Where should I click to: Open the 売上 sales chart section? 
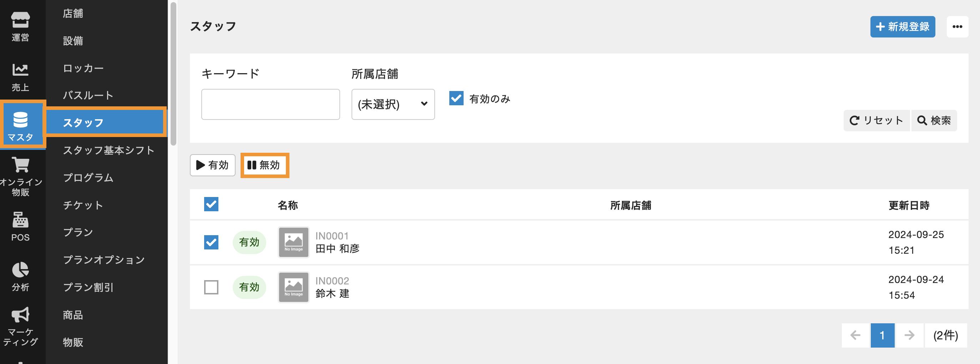tap(20, 76)
